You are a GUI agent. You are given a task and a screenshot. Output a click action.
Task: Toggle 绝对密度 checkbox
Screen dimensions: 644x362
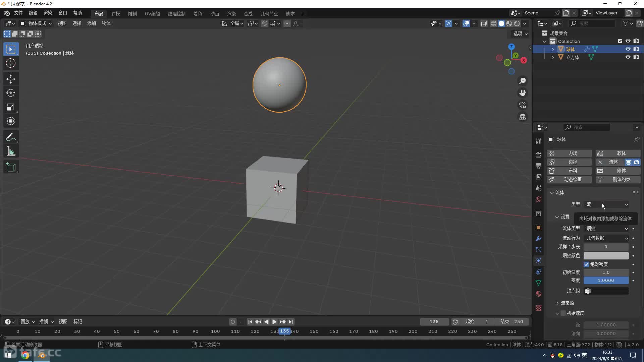pyautogui.click(x=586, y=264)
